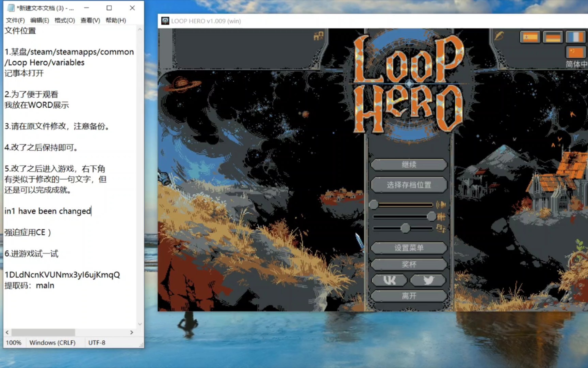Maximize the Notepad window
This screenshot has height=368, width=588.
[x=109, y=8]
